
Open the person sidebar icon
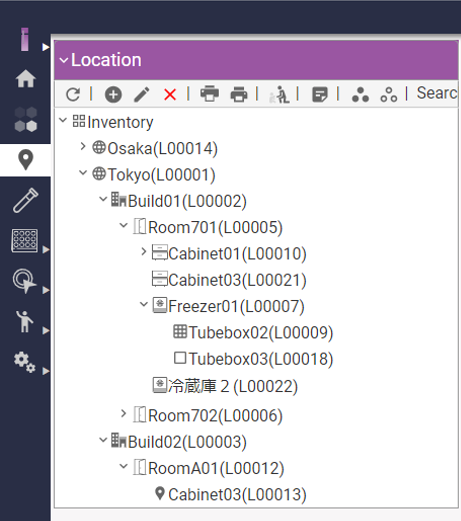coord(25,321)
